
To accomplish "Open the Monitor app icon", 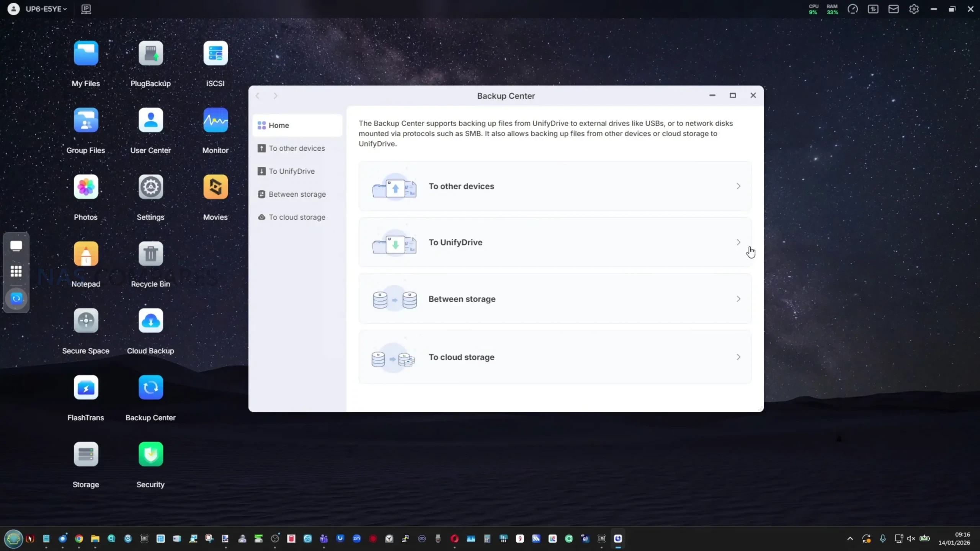I will (215, 121).
